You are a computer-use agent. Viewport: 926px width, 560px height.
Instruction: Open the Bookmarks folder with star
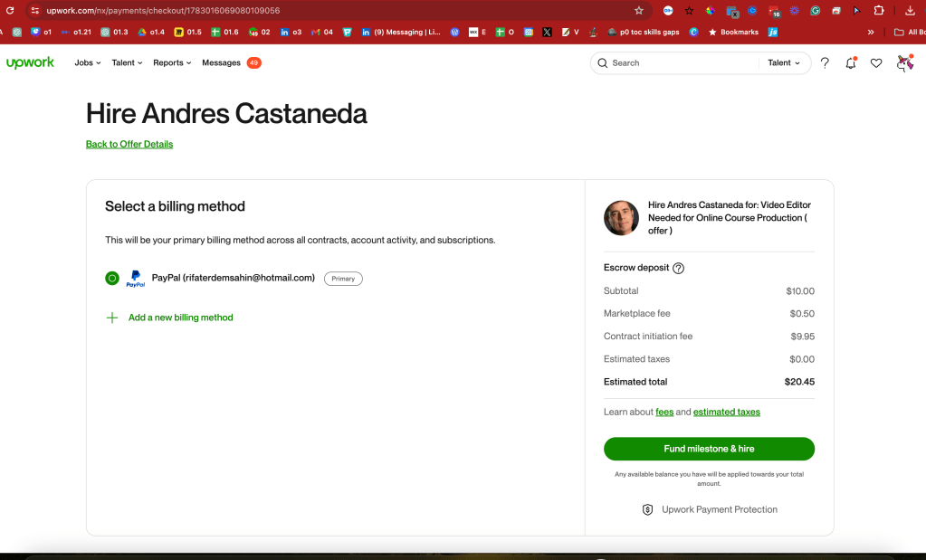pos(733,32)
